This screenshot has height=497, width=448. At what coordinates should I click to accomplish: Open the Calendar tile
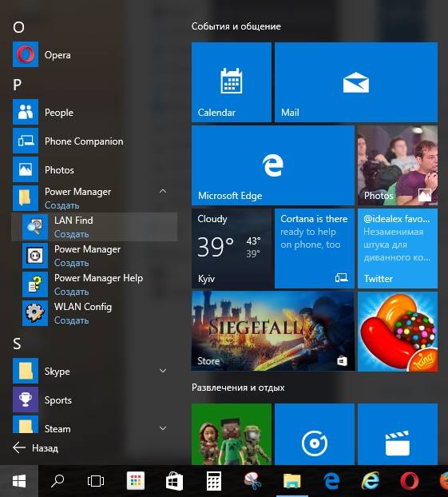232,82
